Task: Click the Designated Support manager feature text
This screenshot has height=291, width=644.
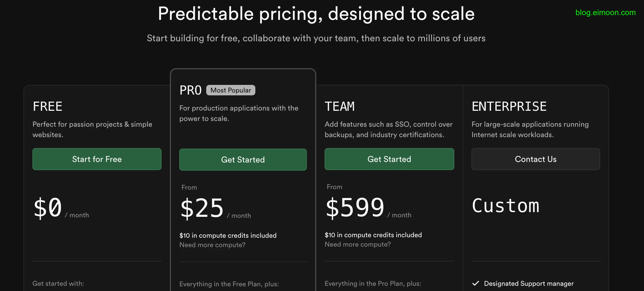Action: [528, 283]
